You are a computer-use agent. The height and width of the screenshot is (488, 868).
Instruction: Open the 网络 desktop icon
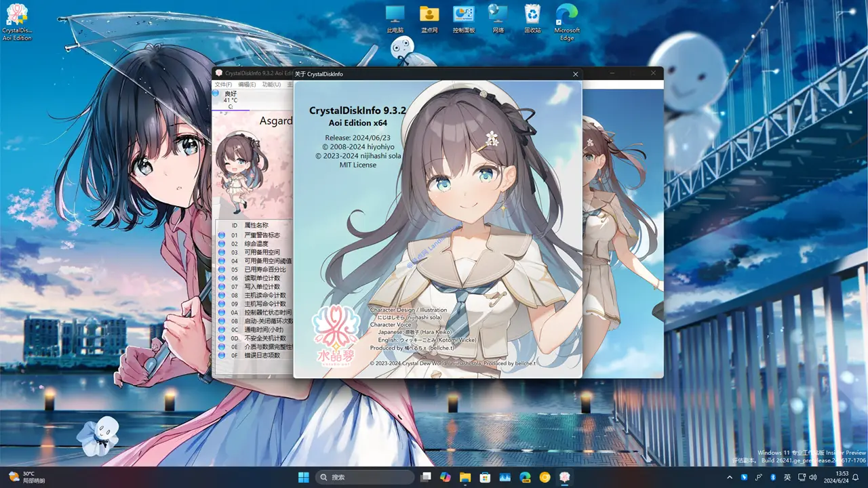click(498, 19)
